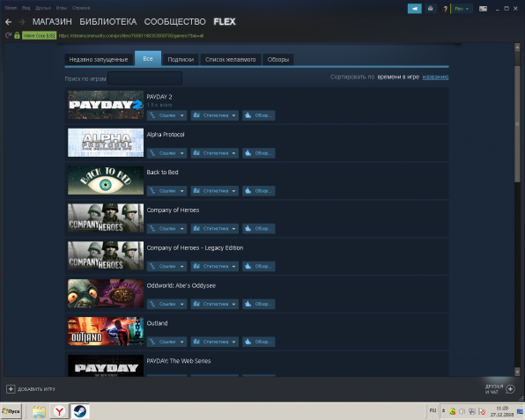Click the page reload icon
The height and width of the screenshot is (420, 525).
coord(9,35)
